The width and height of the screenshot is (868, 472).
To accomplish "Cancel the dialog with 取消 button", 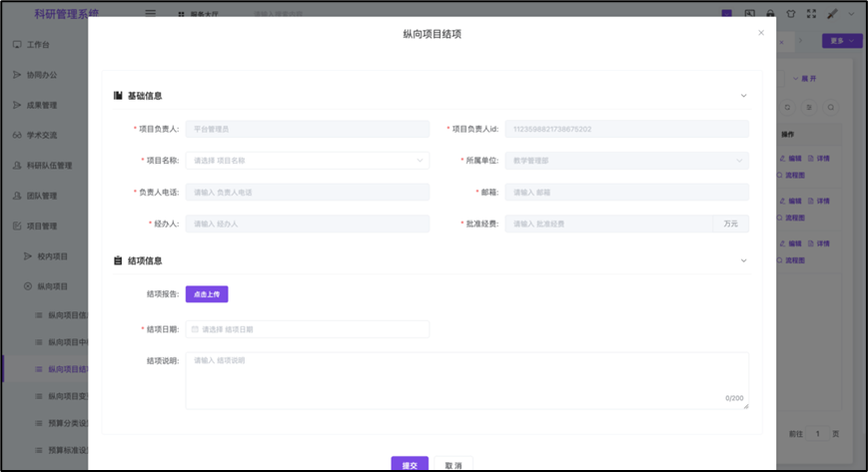I will (x=453, y=465).
